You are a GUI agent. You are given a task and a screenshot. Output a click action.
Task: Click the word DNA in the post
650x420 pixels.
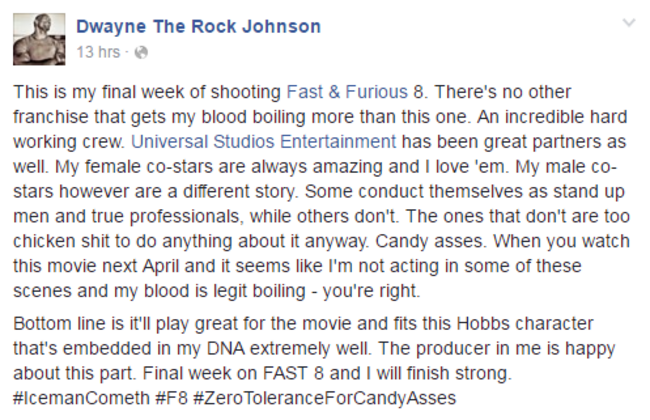[226, 348]
